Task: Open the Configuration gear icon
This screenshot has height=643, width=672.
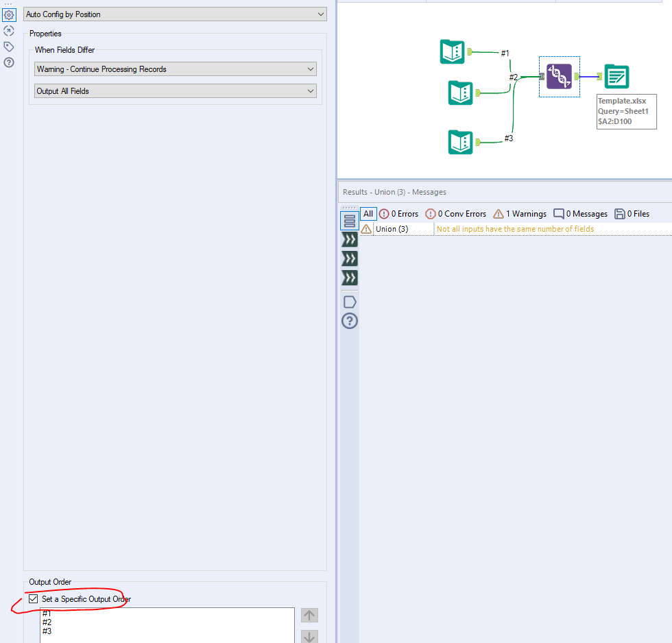Action: pos(9,15)
